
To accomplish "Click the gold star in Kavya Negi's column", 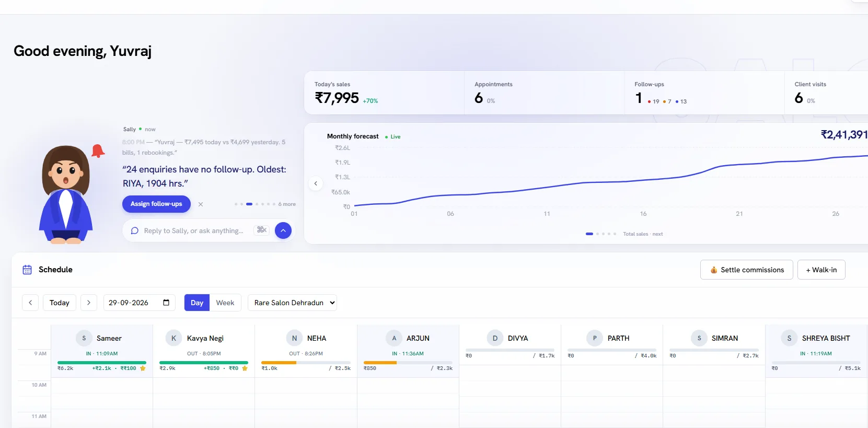I will click(245, 368).
